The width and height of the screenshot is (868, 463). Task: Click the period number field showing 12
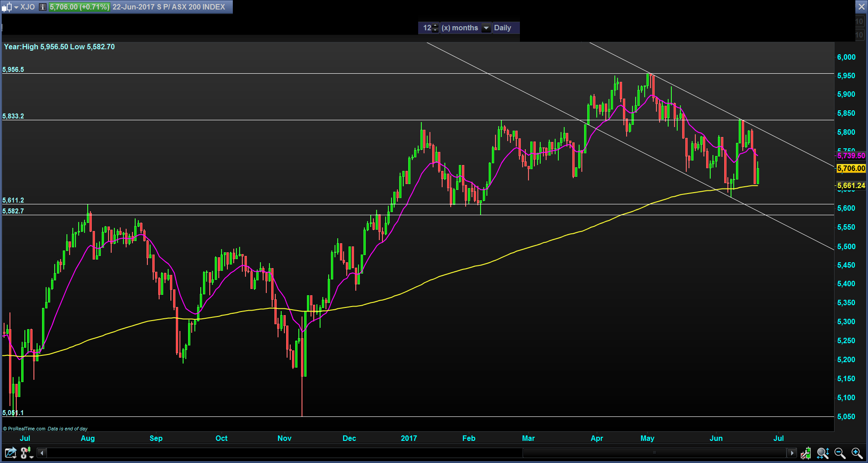click(427, 28)
